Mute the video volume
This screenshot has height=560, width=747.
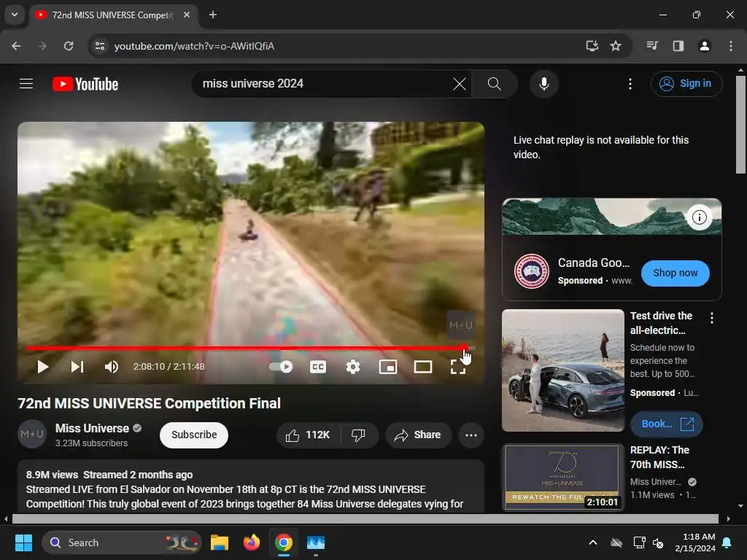point(112,367)
